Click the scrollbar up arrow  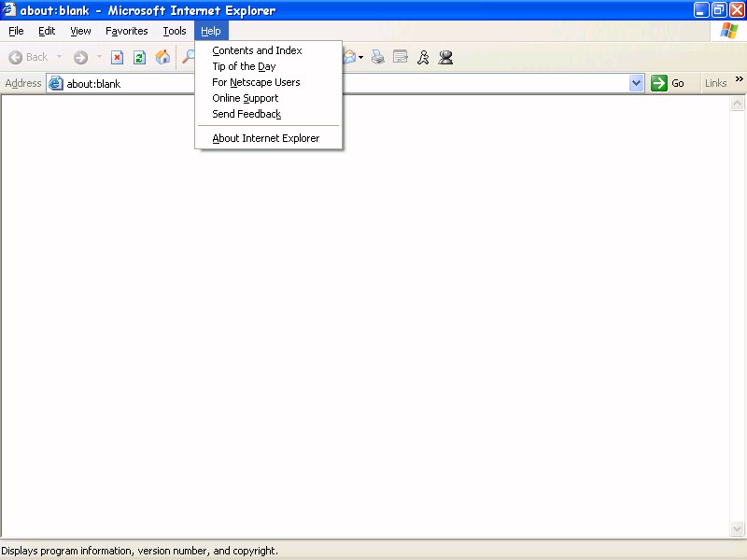[x=737, y=104]
